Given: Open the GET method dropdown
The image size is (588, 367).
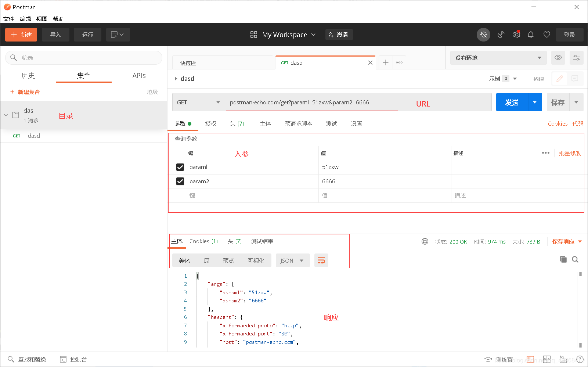Looking at the screenshot, I should [x=199, y=102].
